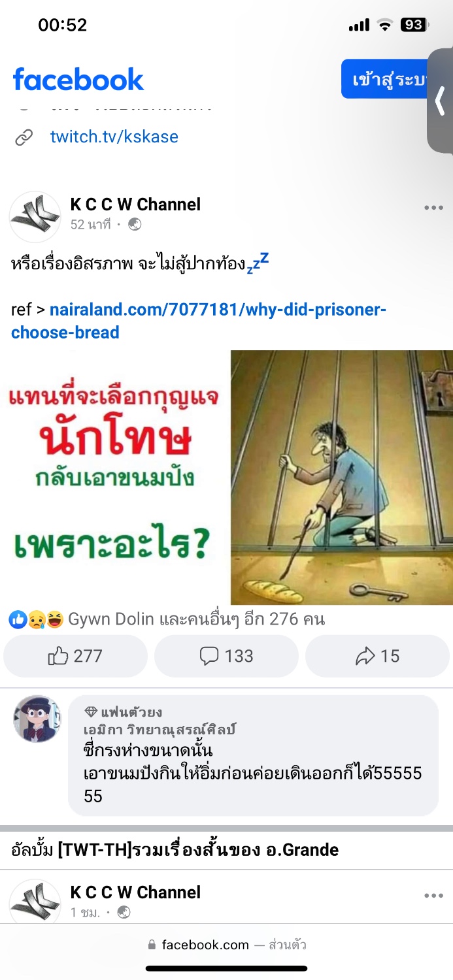Expand the side panel chevron tab
The height and width of the screenshot is (980, 453).
coord(440,101)
